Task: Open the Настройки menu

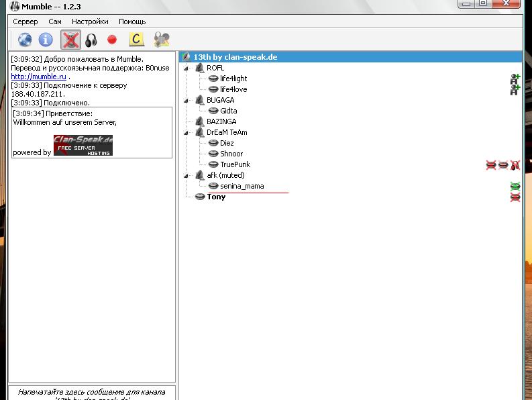Action: (x=90, y=21)
